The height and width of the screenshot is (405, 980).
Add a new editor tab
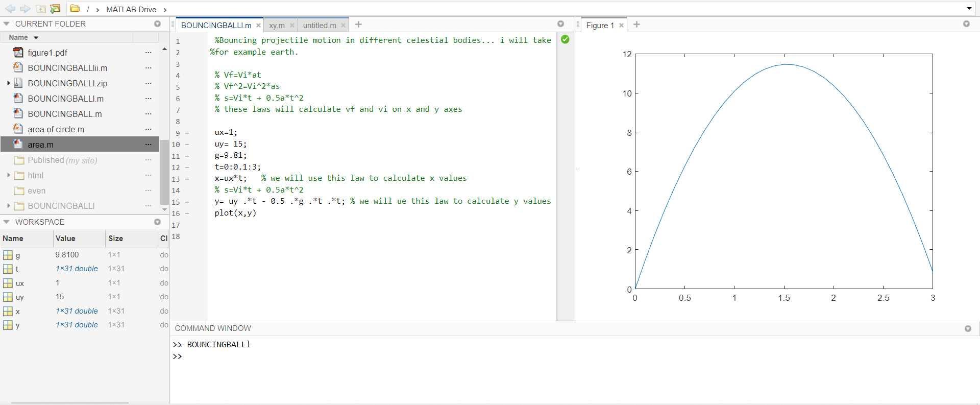pyautogui.click(x=358, y=25)
